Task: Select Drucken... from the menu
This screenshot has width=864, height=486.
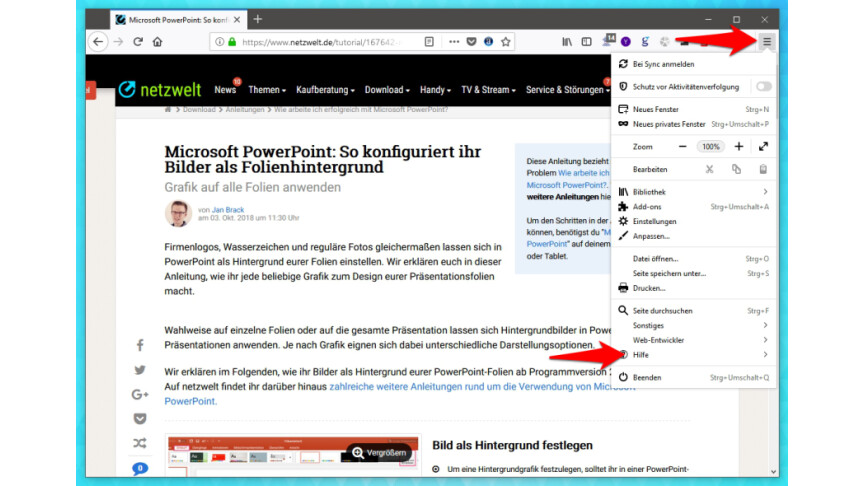Action: tap(694, 288)
